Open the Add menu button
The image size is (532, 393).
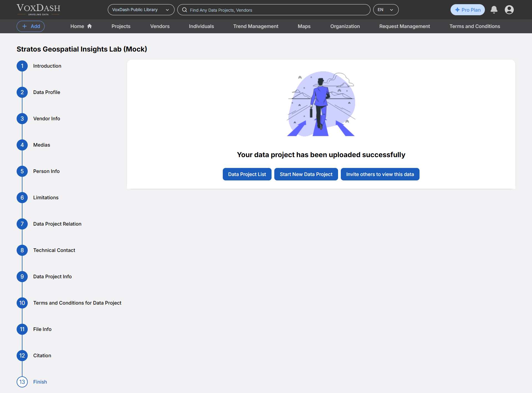[x=31, y=26]
